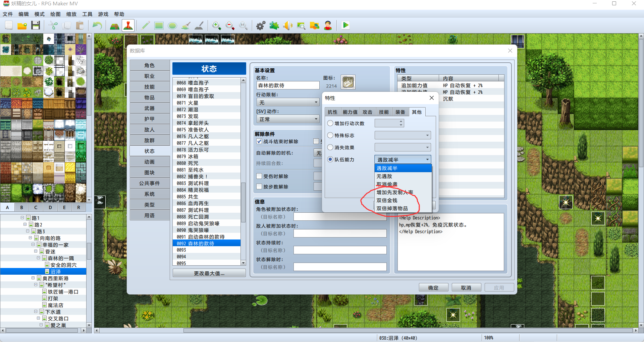
Task: Save project with the floppy disk icon
Action: [36, 25]
